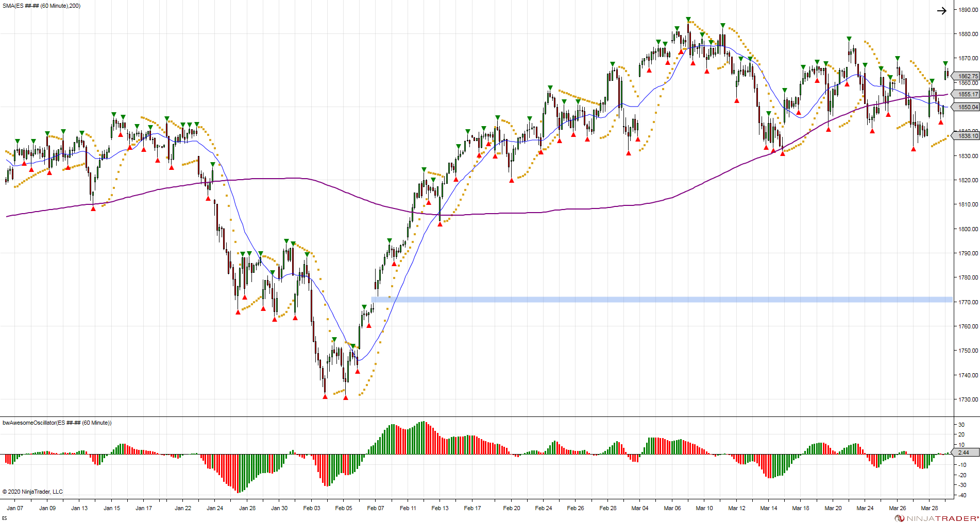The image size is (980, 523).
Task: Click the 1770.00 price axis label
Action: click(968, 302)
